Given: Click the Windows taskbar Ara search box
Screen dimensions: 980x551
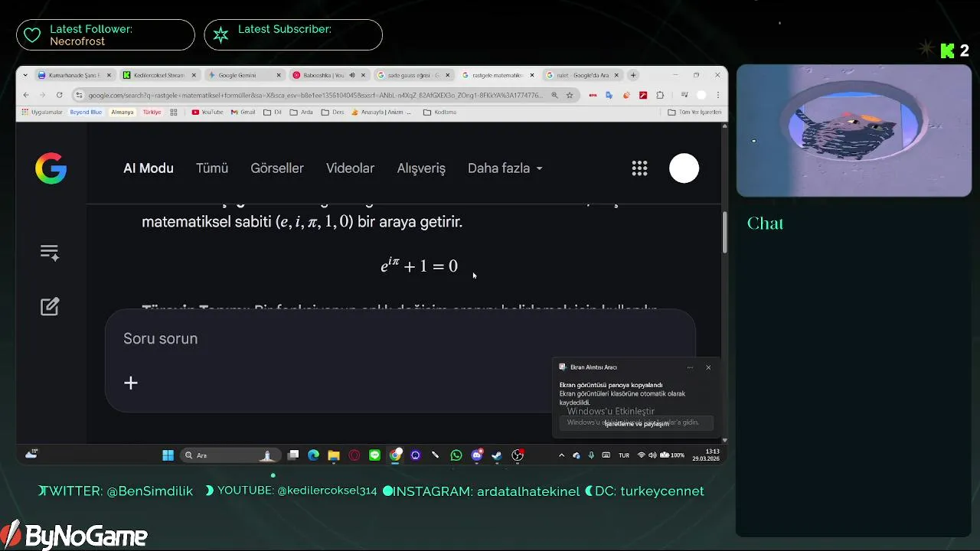Looking at the screenshot, I should [x=229, y=455].
